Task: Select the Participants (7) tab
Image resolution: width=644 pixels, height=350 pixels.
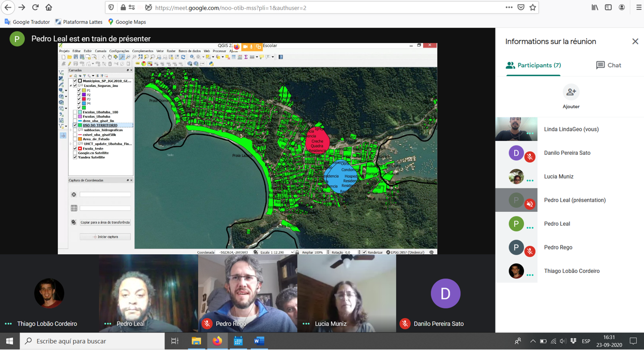Action: point(533,65)
